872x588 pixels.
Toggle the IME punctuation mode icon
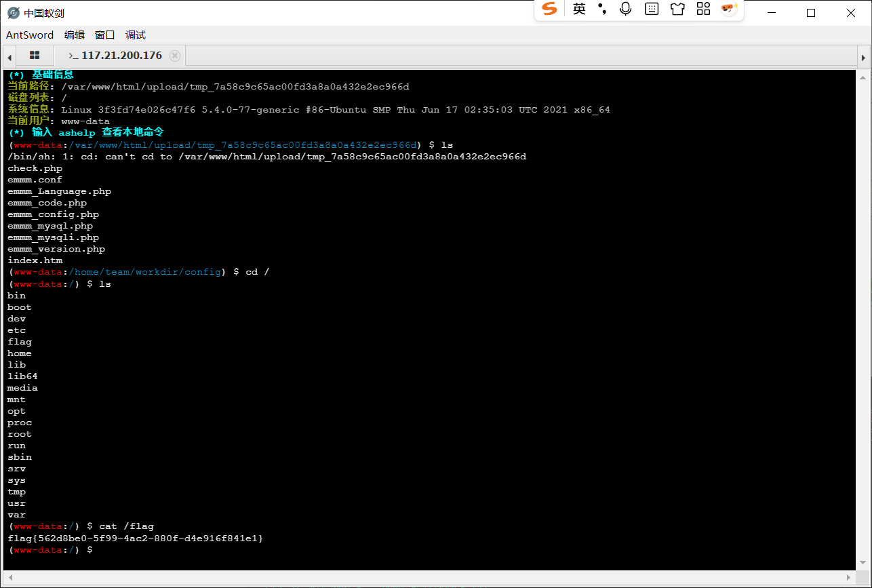pyautogui.click(x=602, y=9)
